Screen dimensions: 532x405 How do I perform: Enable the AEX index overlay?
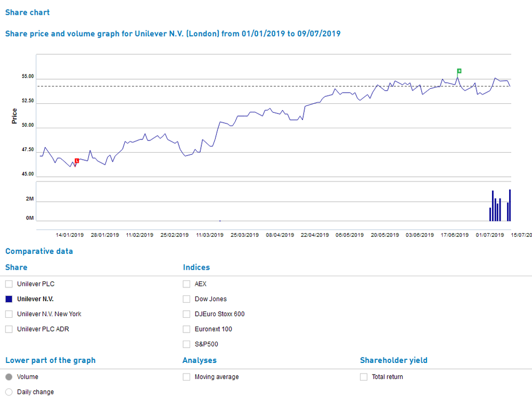click(186, 284)
